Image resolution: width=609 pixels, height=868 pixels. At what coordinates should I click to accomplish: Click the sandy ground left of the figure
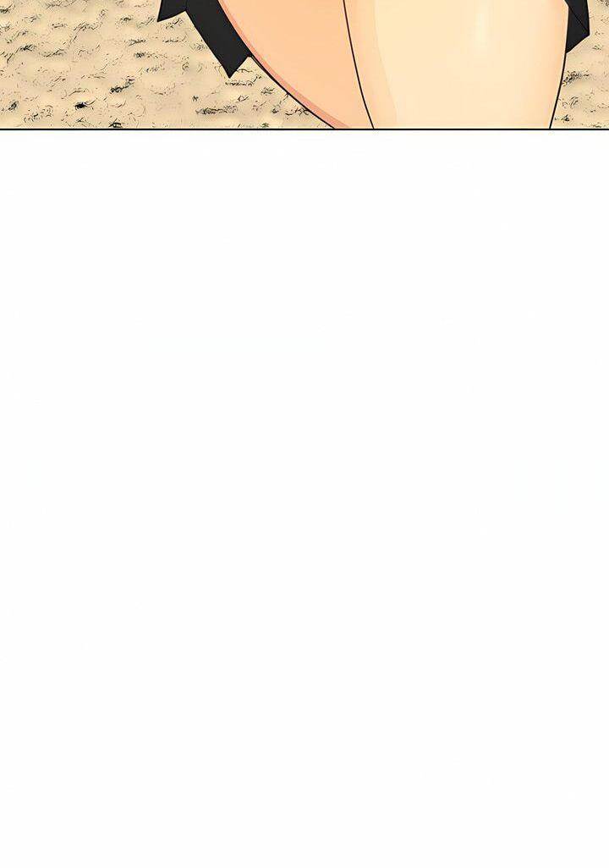point(83,67)
